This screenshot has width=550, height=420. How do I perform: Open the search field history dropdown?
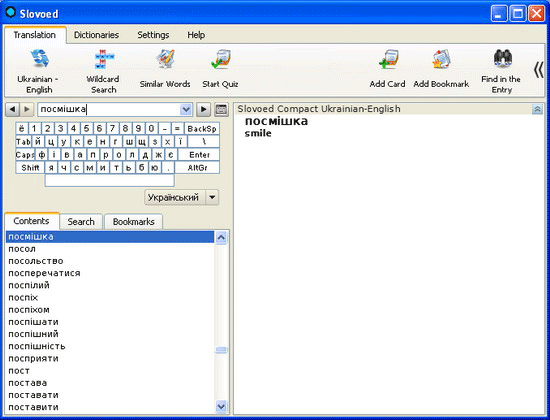click(x=186, y=109)
